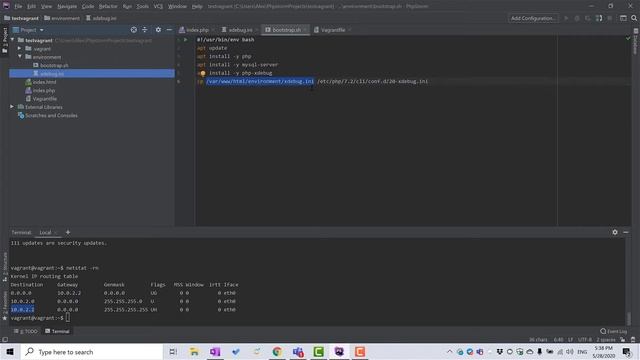Expand External Libraries node
The width and height of the screenshot is (640, 360).
pos(12,107)
